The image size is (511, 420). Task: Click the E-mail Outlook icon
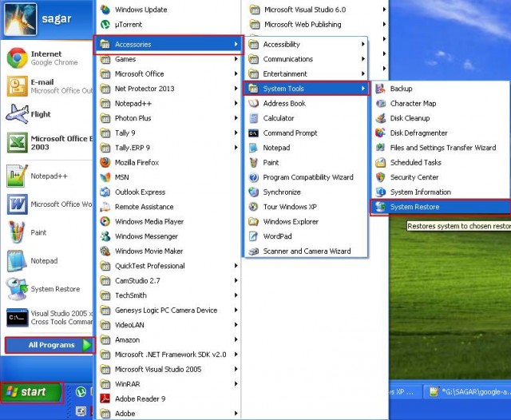pyautogui.click(x=17, y=86)
